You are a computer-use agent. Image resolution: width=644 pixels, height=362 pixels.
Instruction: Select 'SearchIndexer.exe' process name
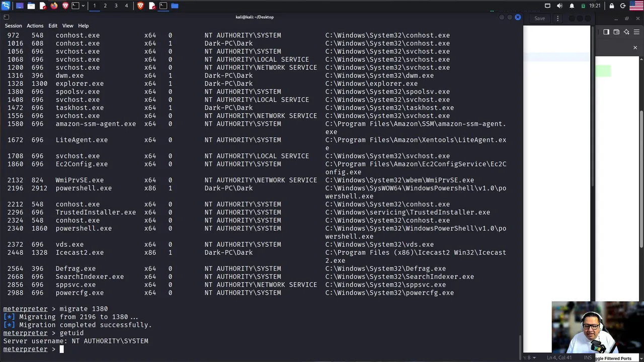point(90,277)
